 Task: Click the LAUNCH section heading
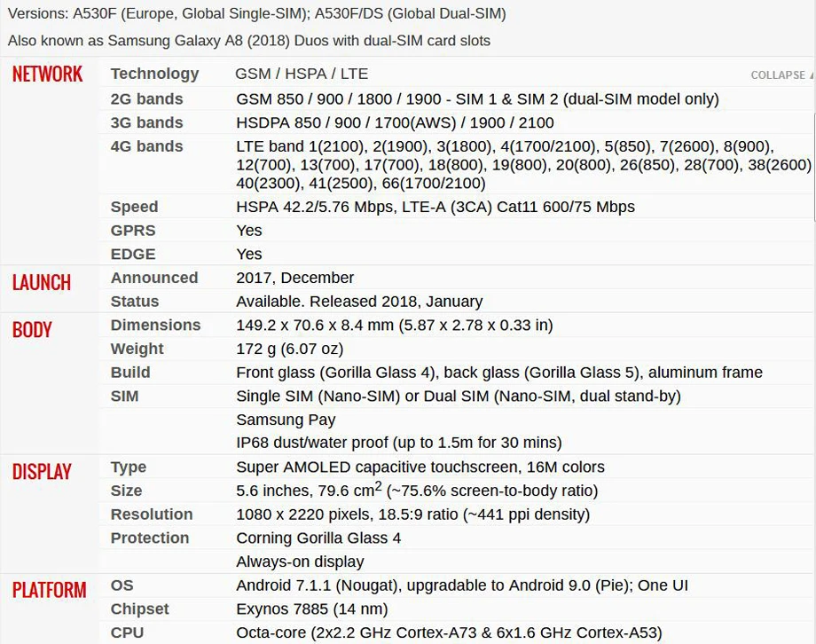pos(42,283)
